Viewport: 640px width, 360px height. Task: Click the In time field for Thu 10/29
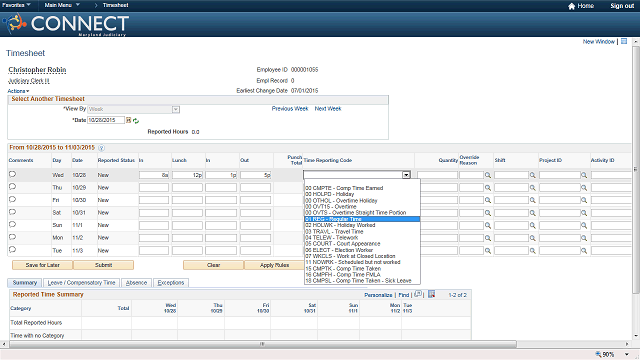click(x=154, y=188)
